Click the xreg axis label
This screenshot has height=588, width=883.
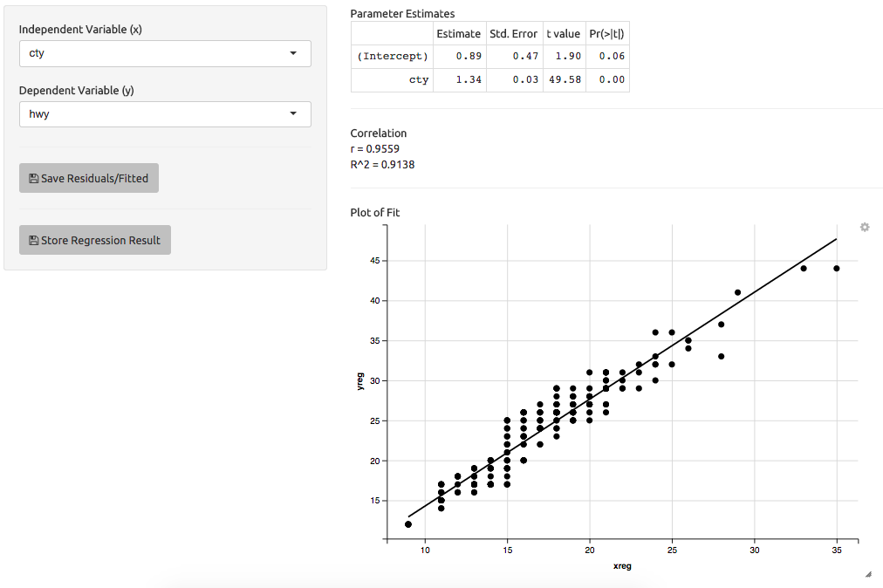pos(622,566)
